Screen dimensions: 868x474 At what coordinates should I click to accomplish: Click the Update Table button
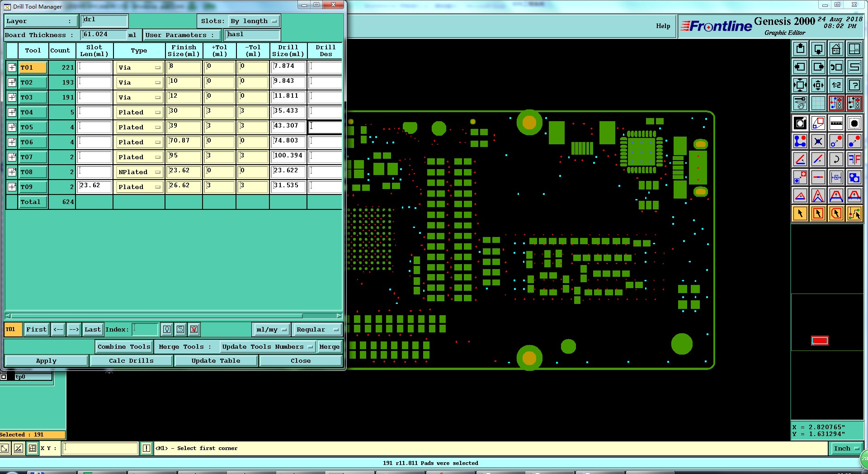click(x=216, y=360)
